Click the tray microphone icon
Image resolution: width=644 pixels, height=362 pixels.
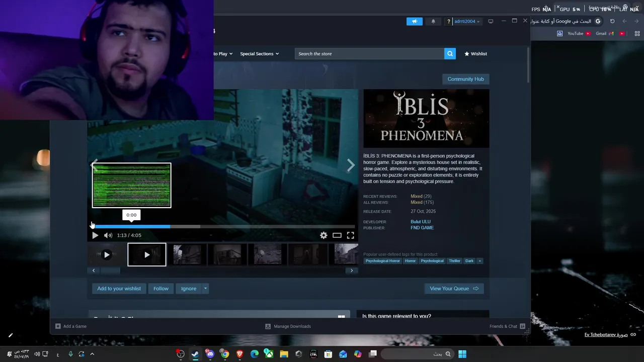coord(70,354)
